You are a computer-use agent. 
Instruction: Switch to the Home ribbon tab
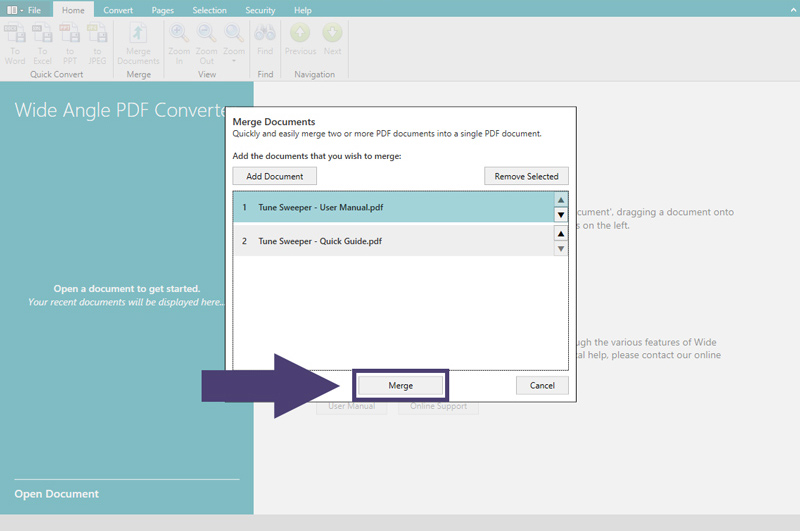click(x=73, y=10)
